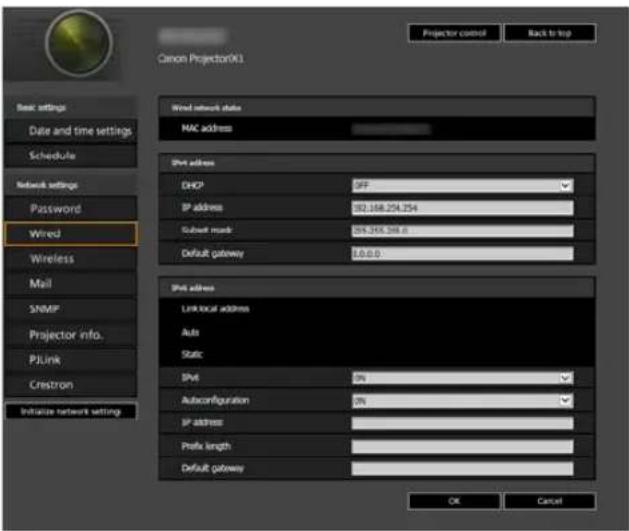Open the Autoconfiguration dropdown
The width and height of the screenshot is (629, 531).
coord(463,401)
